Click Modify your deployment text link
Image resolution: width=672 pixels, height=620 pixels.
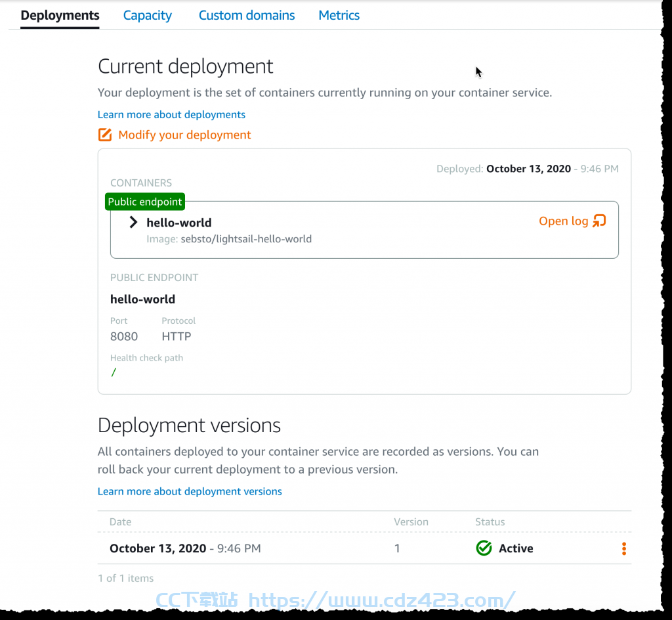184,135
